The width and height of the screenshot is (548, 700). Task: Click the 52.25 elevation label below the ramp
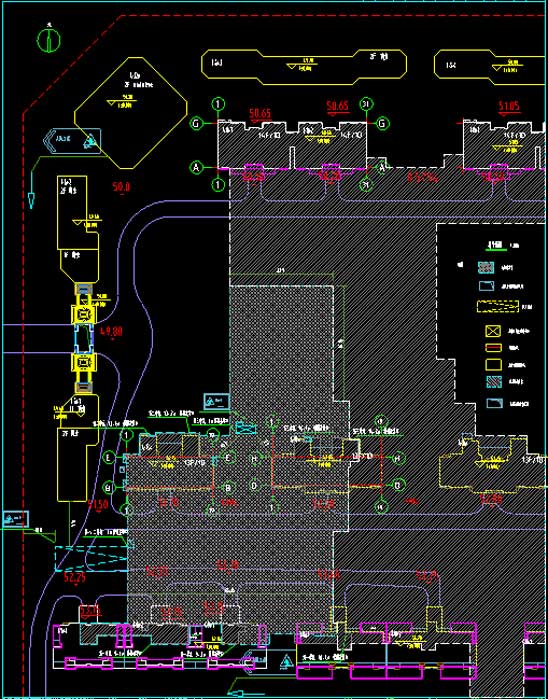(75, 578)
